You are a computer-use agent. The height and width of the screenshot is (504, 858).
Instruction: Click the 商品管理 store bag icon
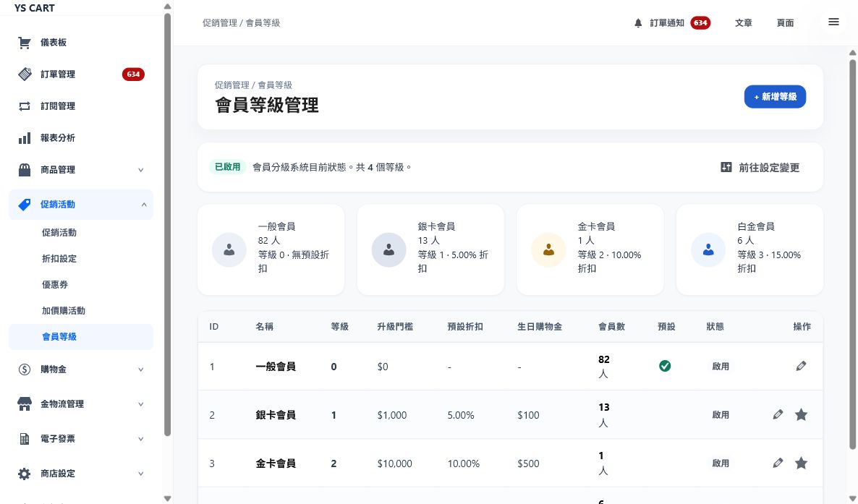pos(25,170)
